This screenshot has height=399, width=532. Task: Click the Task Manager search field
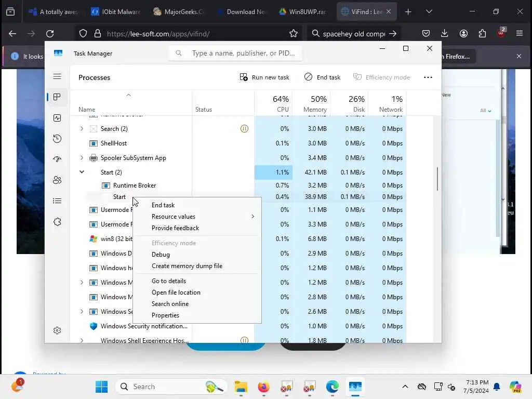[235, 54]
